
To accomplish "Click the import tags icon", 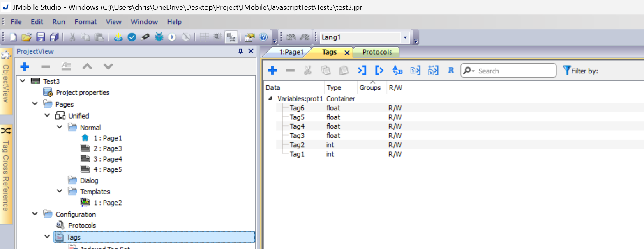I will pos(362,71).
